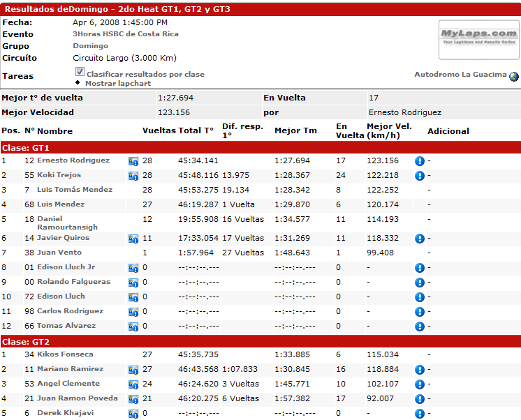This screenshot has width=521, height=420.
Task: Click the Adicional column header
Action: point(448,131)
